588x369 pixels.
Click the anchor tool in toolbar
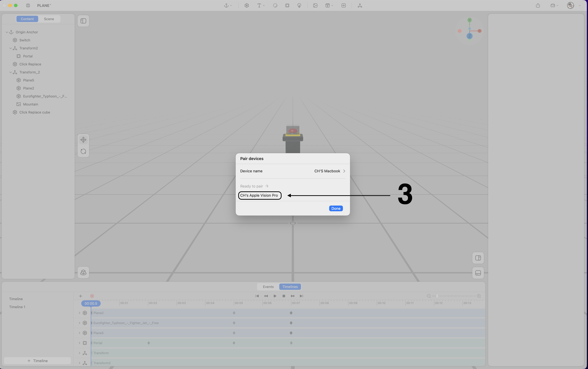point(226,5)
